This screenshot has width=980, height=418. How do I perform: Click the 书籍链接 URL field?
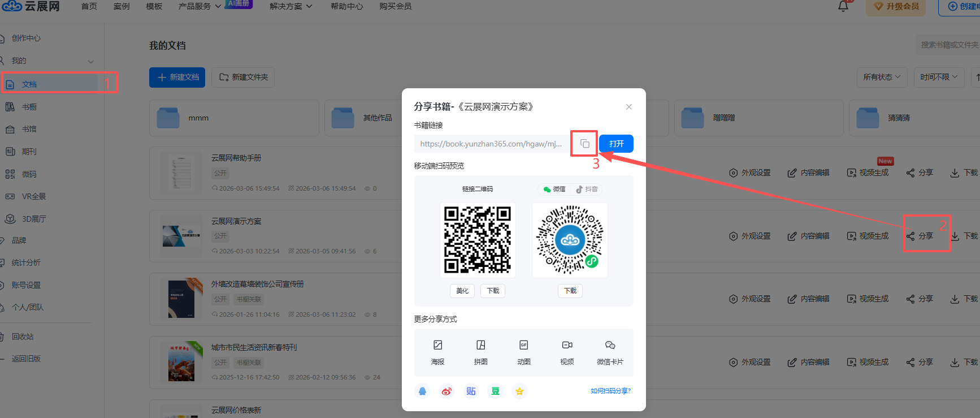point(491,144)
